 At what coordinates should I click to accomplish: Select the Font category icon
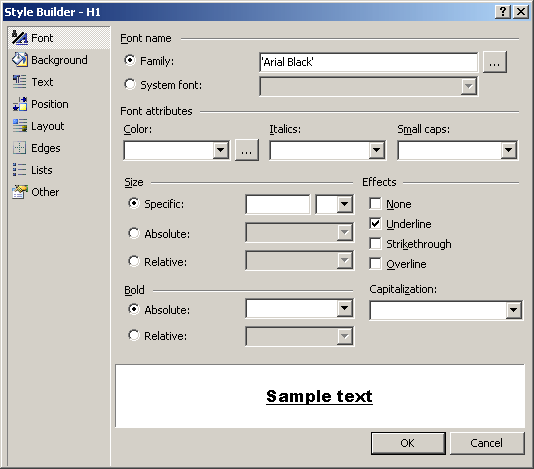click(x=19, y=38)
